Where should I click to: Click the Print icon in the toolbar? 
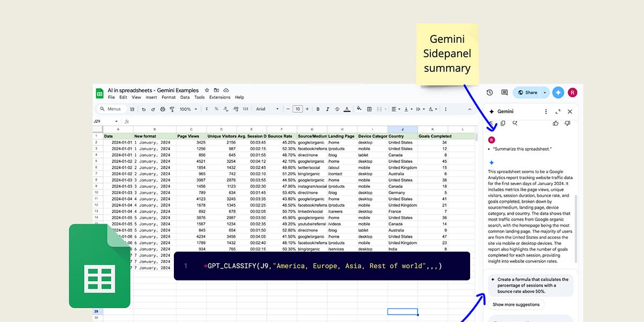click(x=162, y=108)
